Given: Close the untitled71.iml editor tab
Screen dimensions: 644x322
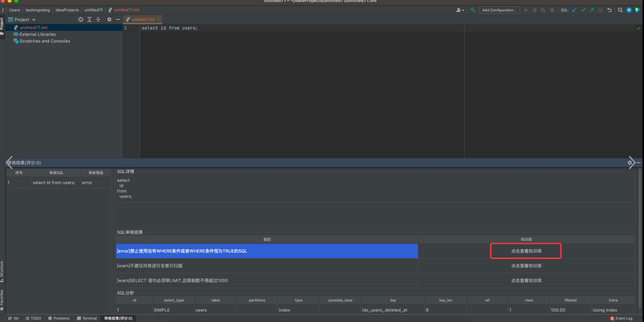Looking at the screenshot, I should pyautogui.click(x=159, y=20).
